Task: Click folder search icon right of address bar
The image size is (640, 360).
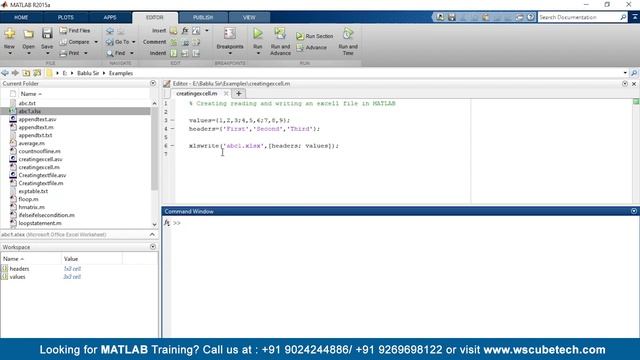Action: (x=634, y=73)
